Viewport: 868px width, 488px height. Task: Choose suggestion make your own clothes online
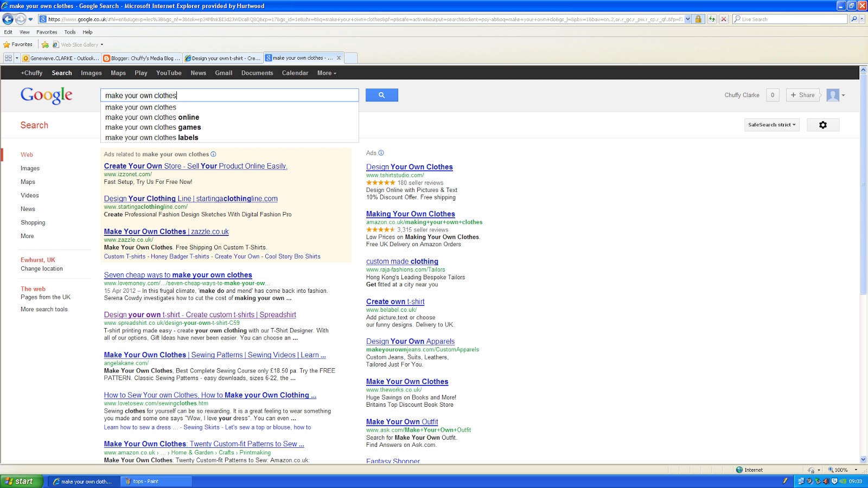click(x=152, y=117)
